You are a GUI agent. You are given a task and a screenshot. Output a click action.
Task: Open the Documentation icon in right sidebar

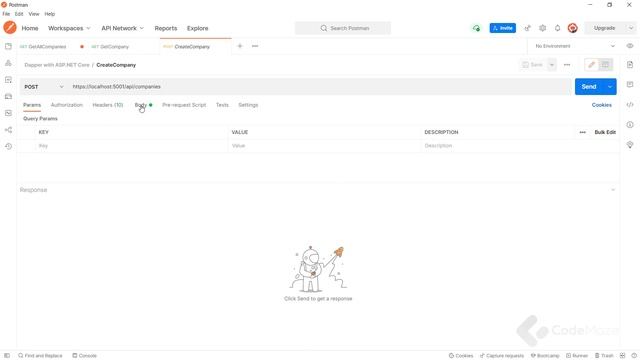point(630,64)
